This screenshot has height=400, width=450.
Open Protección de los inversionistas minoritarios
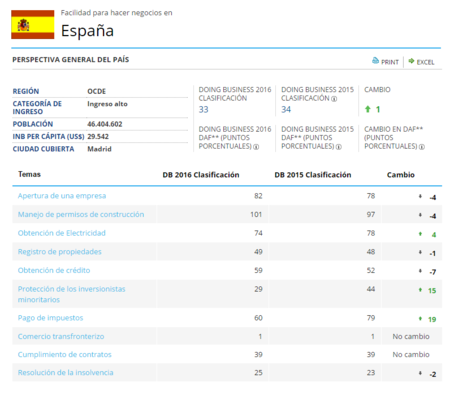point(72,294)
